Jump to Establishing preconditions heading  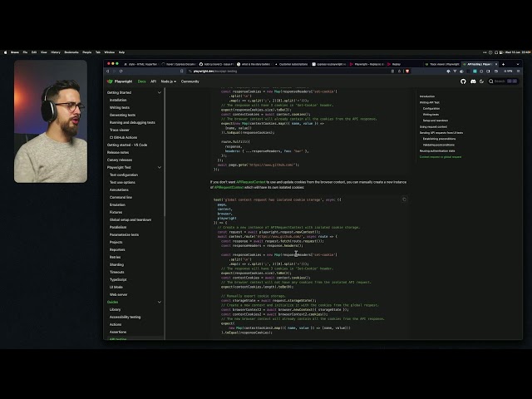tap(439, 139)
